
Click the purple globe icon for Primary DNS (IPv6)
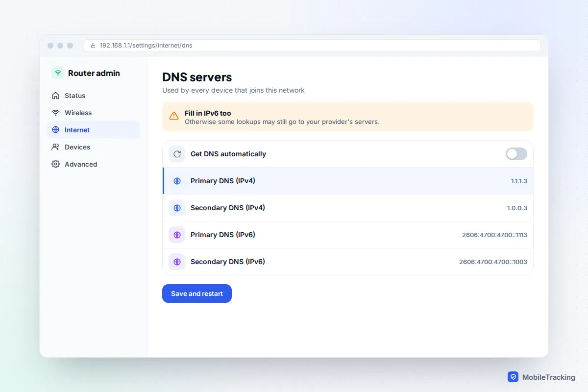point(177,235)
